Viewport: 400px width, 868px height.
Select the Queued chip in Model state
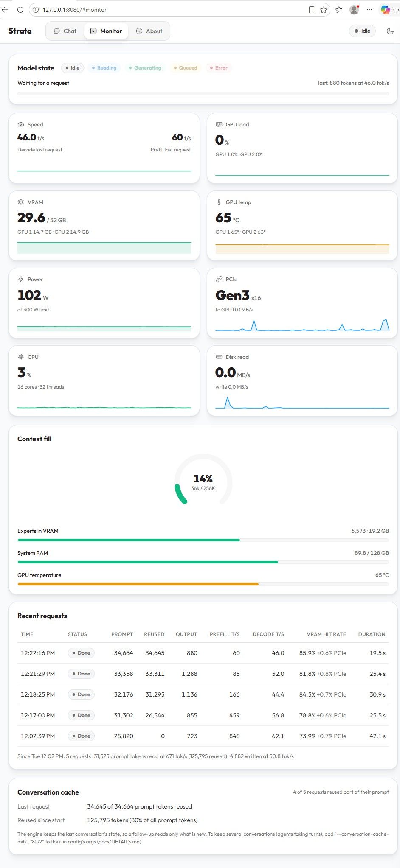[186, 68]
